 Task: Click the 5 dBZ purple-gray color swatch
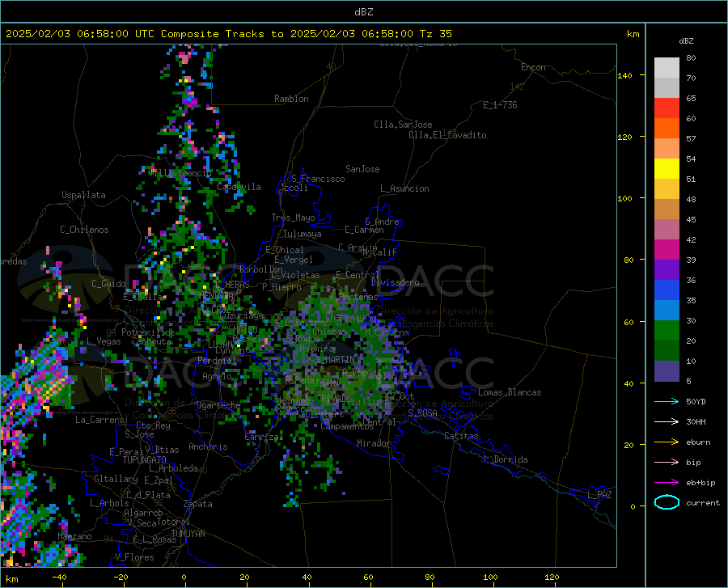(x=667, y=370)
